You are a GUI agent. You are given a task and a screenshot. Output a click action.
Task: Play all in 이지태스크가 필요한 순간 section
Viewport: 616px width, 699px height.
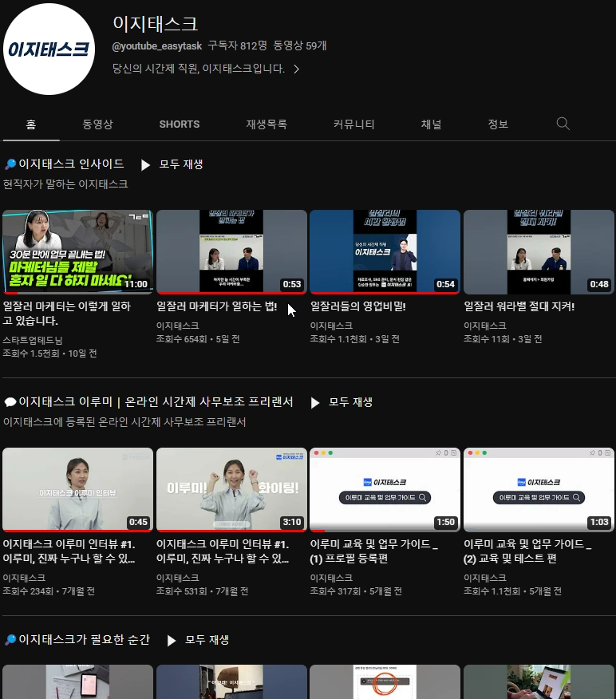click(x=198, y=640)
